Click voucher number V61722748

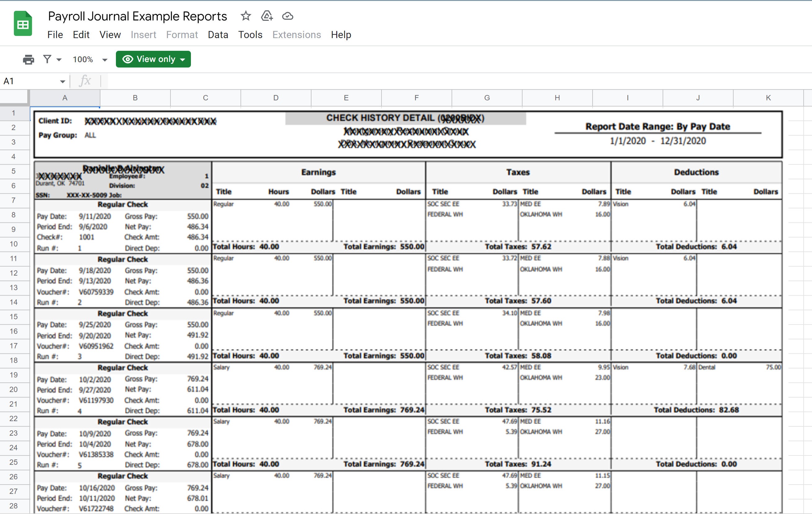tap(96, 509)
